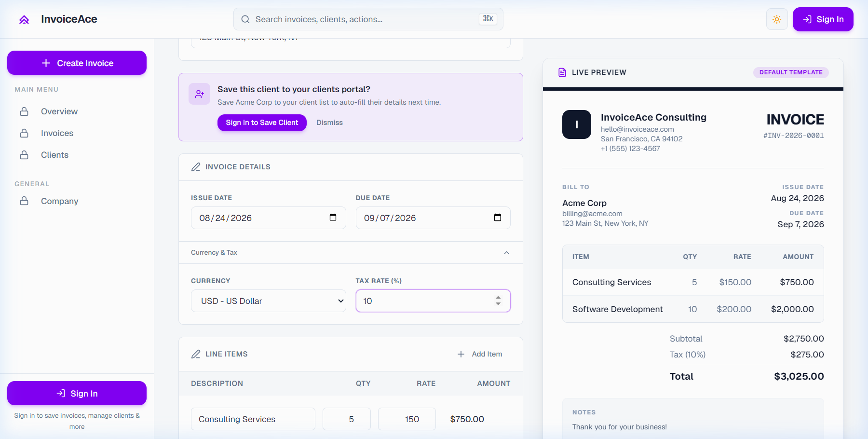Click the Sep 7, 2026 due date in preview
The image size is (868, 439).
pyautogui.click(x=801, y=224)
